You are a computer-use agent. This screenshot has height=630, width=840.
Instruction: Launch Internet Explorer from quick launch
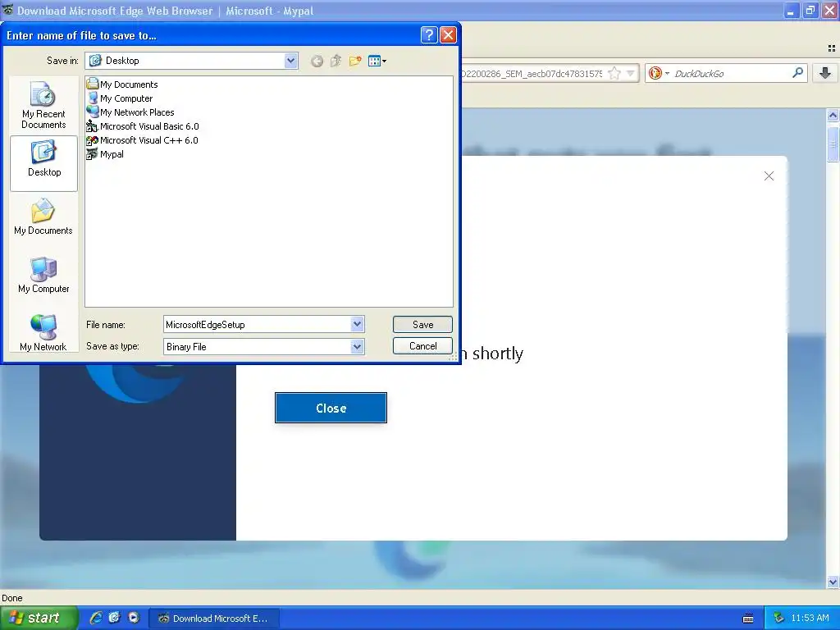(96, 618)
